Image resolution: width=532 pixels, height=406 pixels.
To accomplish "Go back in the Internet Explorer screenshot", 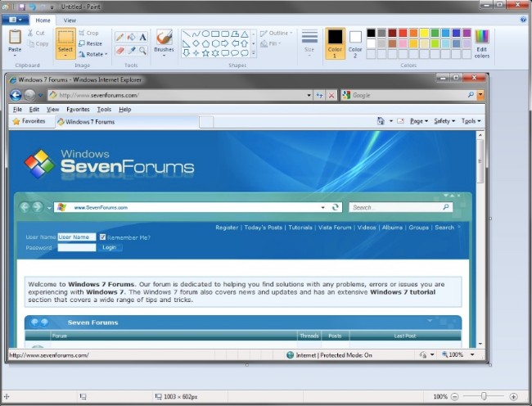I will point(16,95).
